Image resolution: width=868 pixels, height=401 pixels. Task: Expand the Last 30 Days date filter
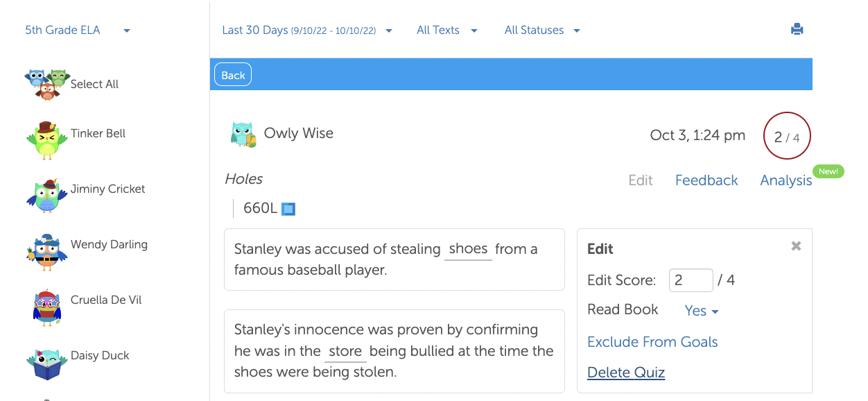[x=307, y=31]
